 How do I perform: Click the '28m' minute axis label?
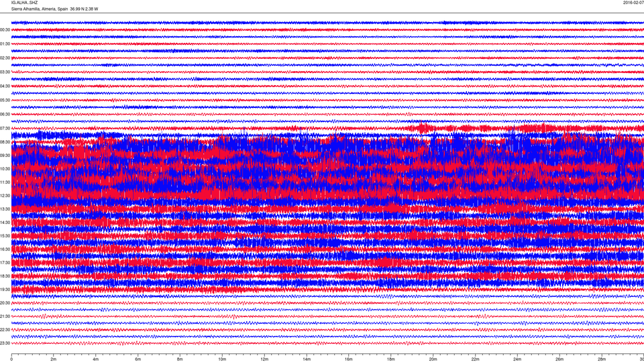tap(602, 359)
